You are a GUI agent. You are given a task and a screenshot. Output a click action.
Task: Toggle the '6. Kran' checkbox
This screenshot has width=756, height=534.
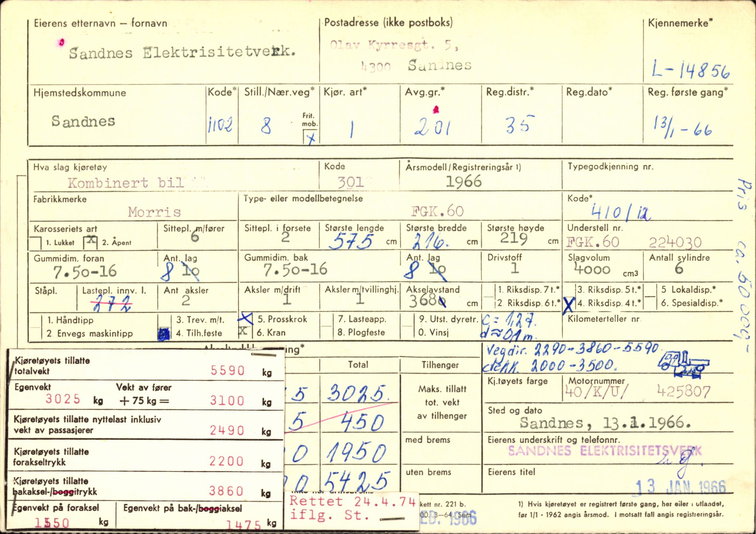coord(243,330)
